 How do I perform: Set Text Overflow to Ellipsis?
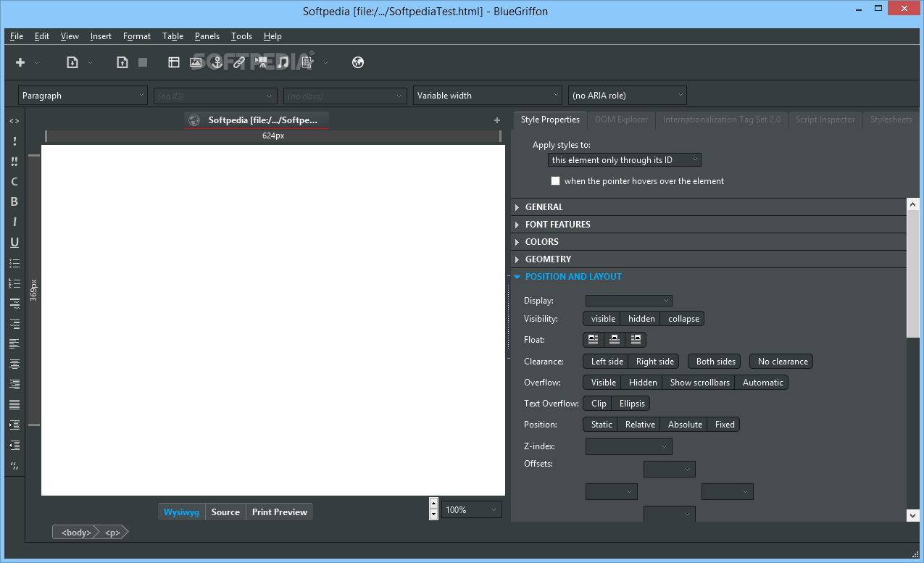(631, 404)
